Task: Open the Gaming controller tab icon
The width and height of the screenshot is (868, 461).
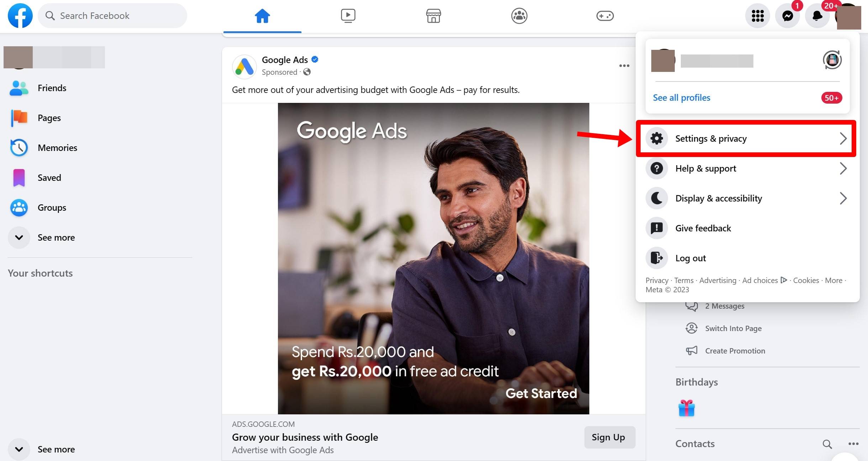Action: [x=605, y=16]
